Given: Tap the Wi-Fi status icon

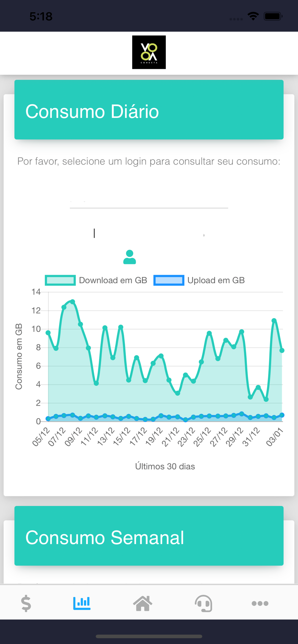Looking at the screenshot, I should click(x=253, y=16).
